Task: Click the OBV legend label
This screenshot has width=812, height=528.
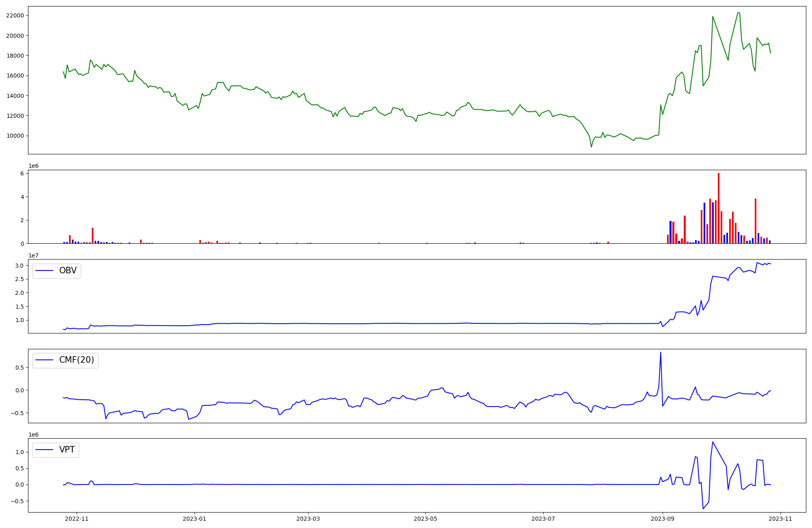Action: point(68,270)
